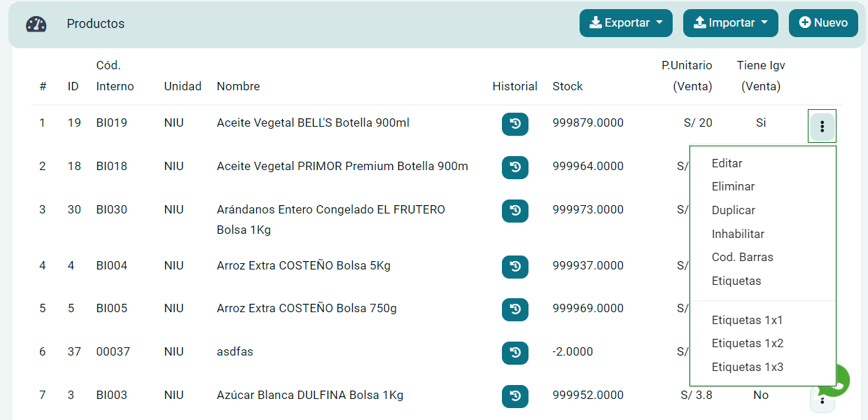868x420 pixels.
Task: Click Nuevo to add a product
Action: 823,23
